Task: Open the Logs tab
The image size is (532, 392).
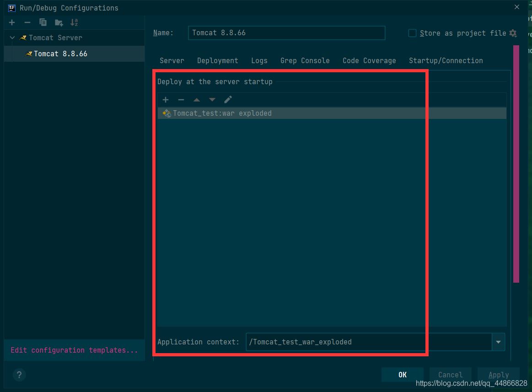Action: (259, 61)
